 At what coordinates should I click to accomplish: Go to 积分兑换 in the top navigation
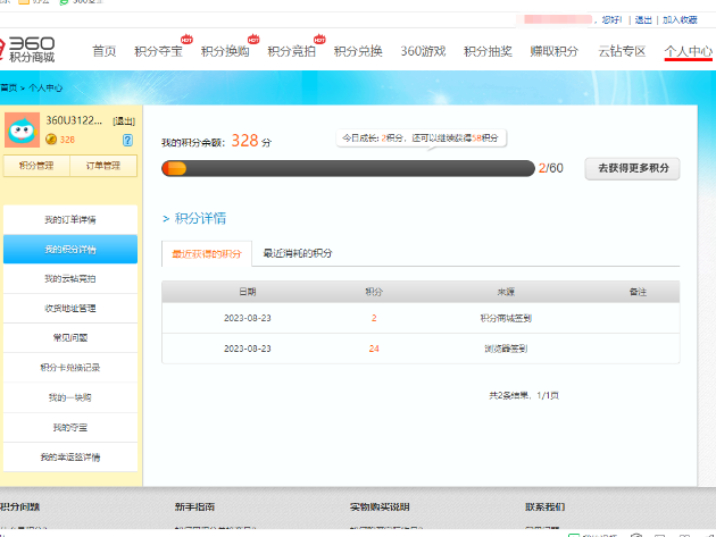(x=358, y=51)
